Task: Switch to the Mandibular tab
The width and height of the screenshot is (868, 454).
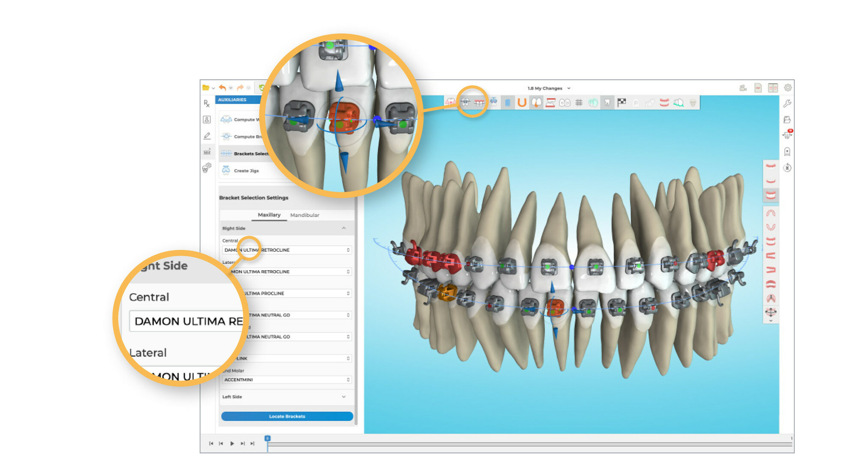Action: [305, 215]
